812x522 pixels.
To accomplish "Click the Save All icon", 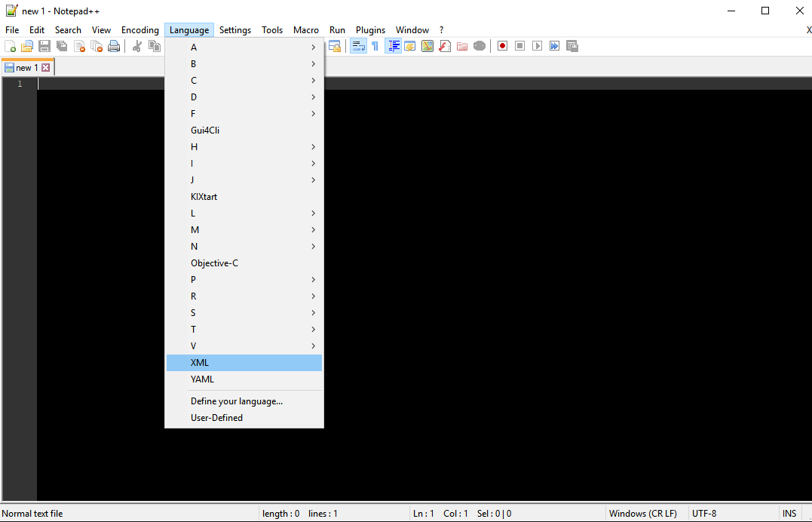I will tap(61, 46).
